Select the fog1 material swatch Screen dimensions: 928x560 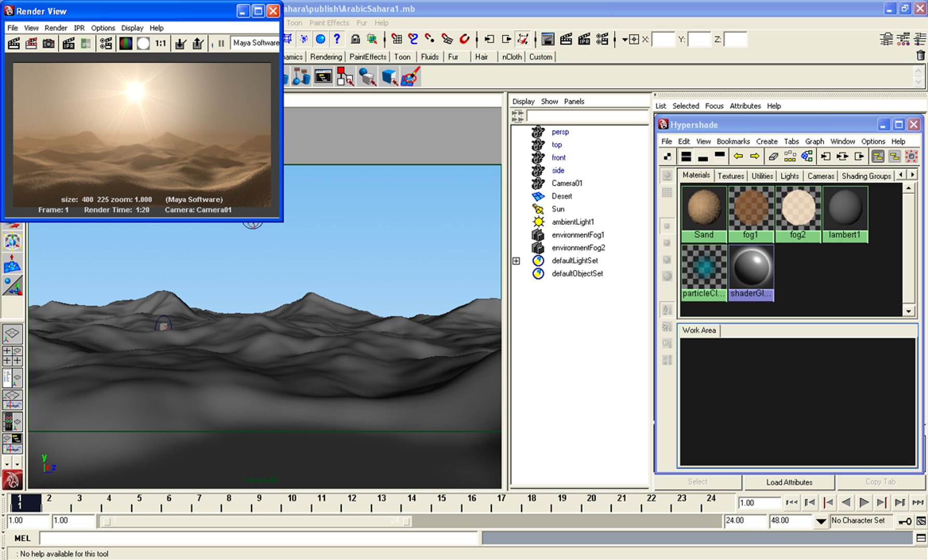tap(751, 214)
